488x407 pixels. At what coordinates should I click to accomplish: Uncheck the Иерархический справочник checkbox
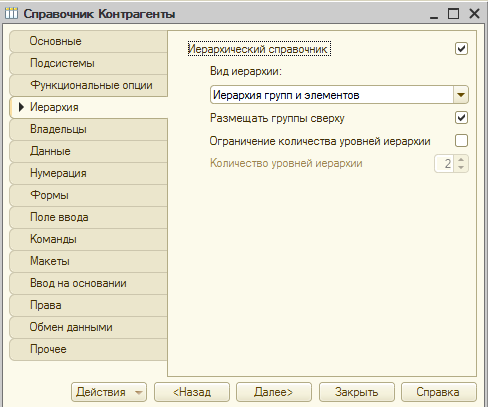(x=461, y=49)
